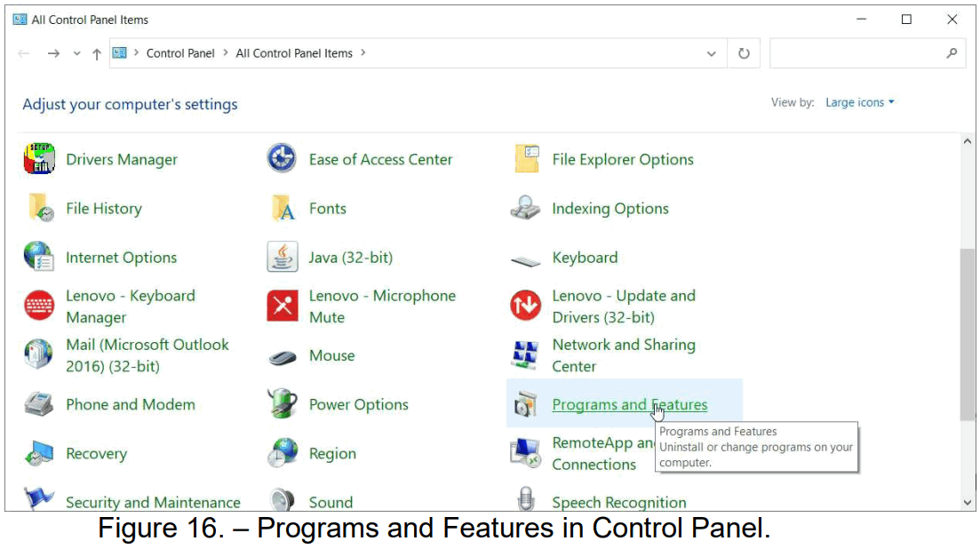The height and width of the screenshot is (549, 980).
Task: Open the Drivers Manager icon
Action: point(39,160)
